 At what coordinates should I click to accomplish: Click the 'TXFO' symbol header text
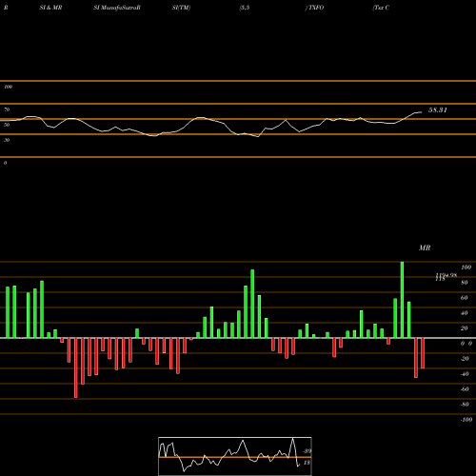[315, 8]
